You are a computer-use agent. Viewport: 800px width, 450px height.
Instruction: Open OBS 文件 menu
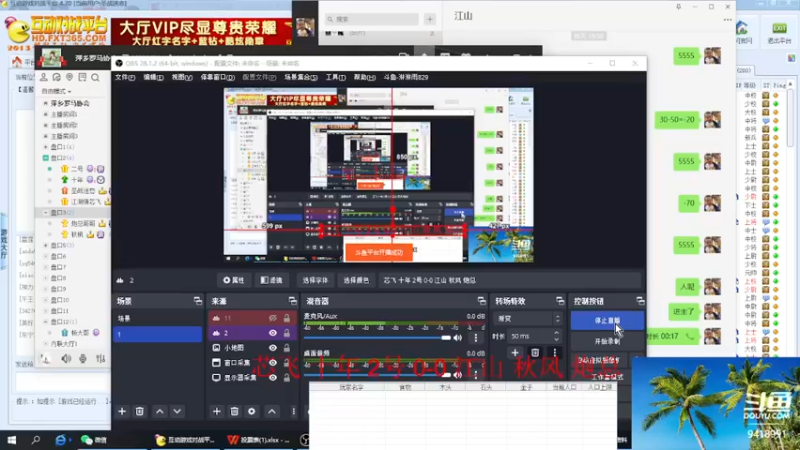125,78
